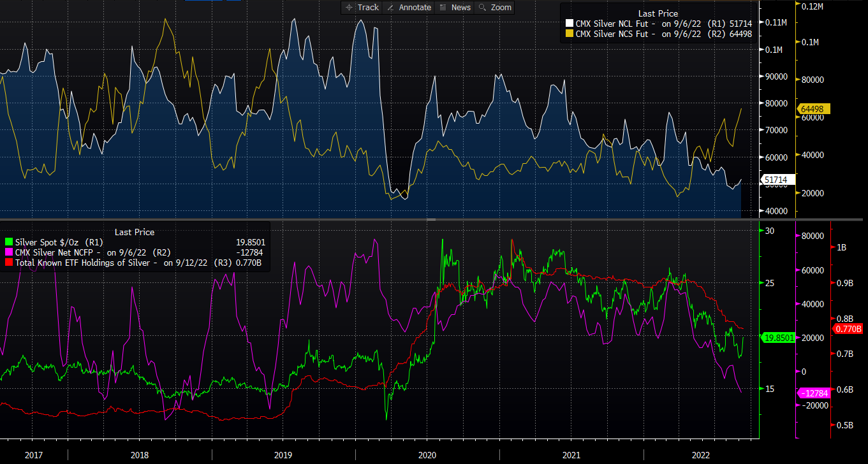The image size is (868, 464).
Task: Click the green Silver Spot legend swatch
Action: 8,242
